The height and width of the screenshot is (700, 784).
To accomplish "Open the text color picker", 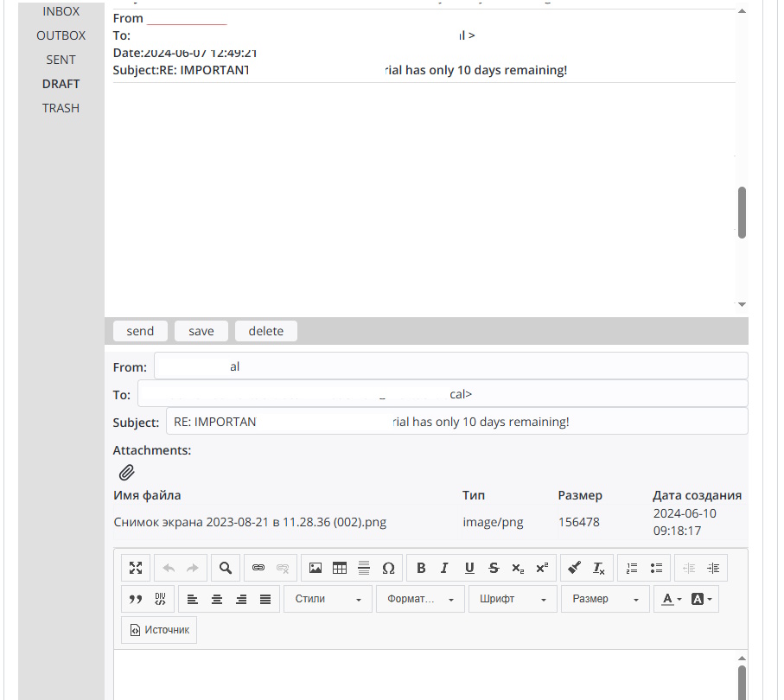I will click(x=672, y=599).
